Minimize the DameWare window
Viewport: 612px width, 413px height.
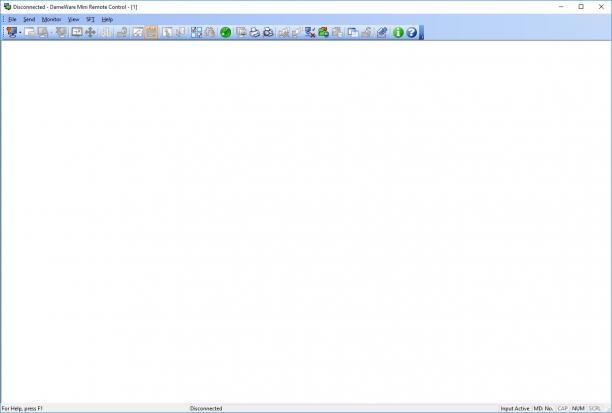(x=561, y=7)
